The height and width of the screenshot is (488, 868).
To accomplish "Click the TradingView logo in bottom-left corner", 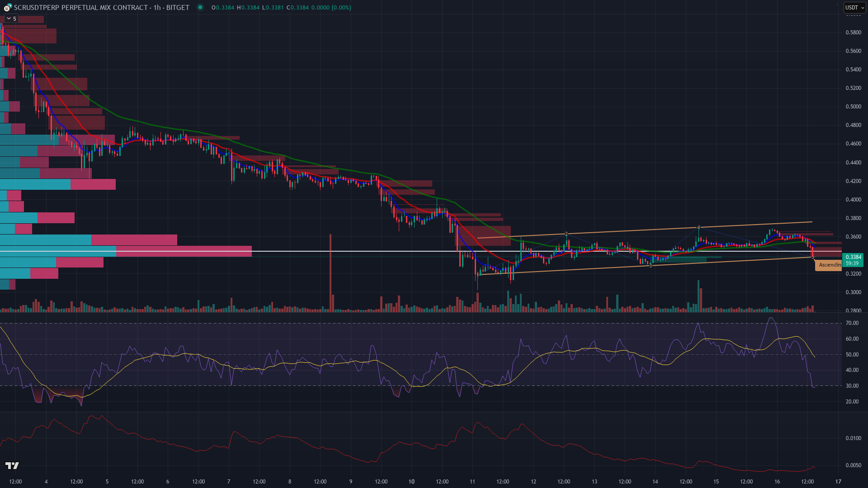I will tap(12, 466).
